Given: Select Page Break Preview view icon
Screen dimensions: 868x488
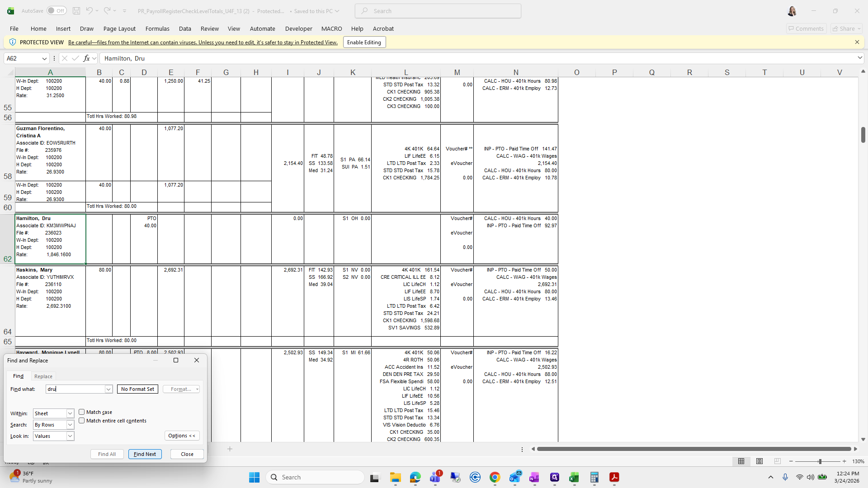Looking at the screenshot, I should [x=777, y=461].
